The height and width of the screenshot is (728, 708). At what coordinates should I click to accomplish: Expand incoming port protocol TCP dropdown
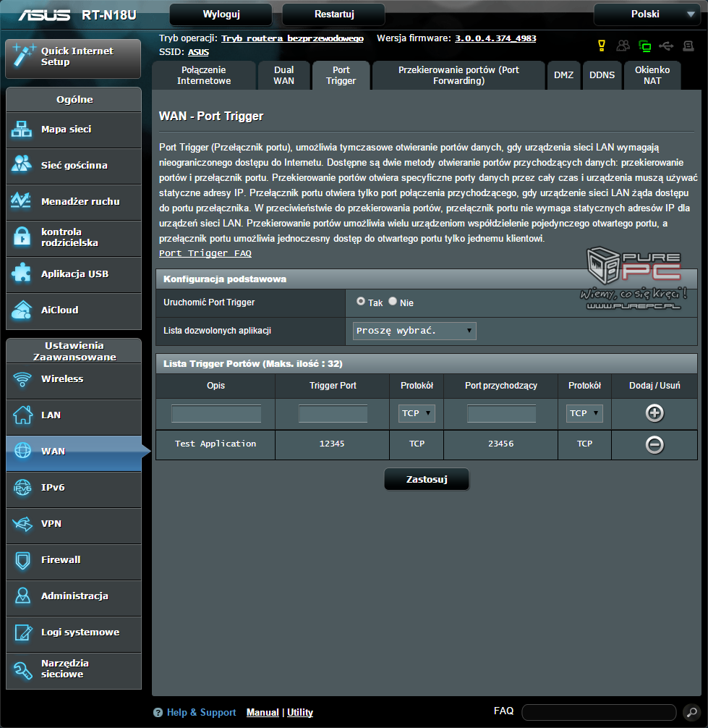[x=584, y=413]
